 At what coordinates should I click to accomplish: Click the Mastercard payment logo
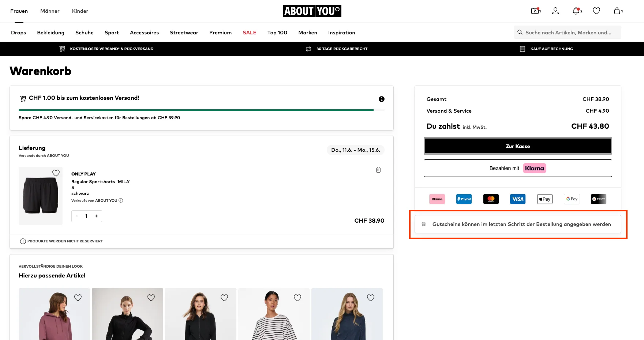tap(491, 199)
